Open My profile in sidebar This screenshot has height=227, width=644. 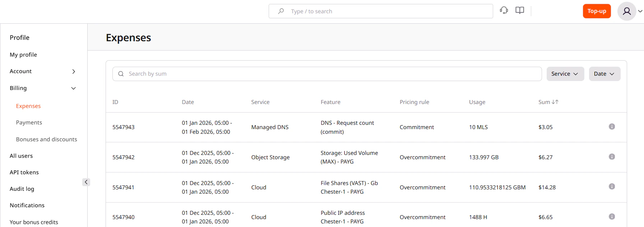click(23, 55)
